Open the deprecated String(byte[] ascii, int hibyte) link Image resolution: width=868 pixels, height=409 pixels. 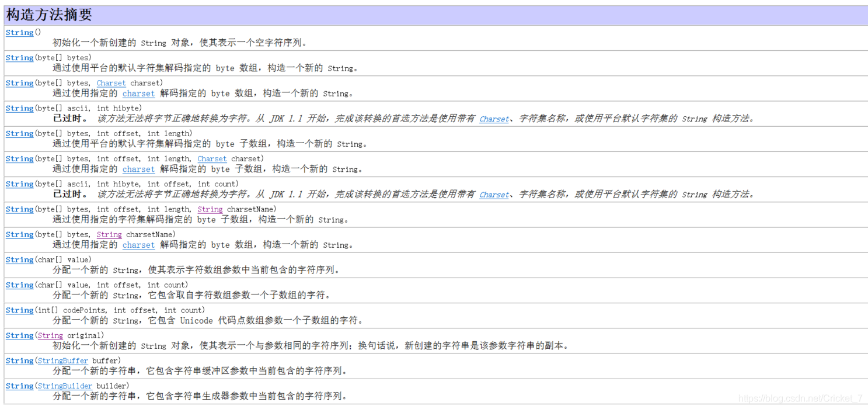pos(19,108)
